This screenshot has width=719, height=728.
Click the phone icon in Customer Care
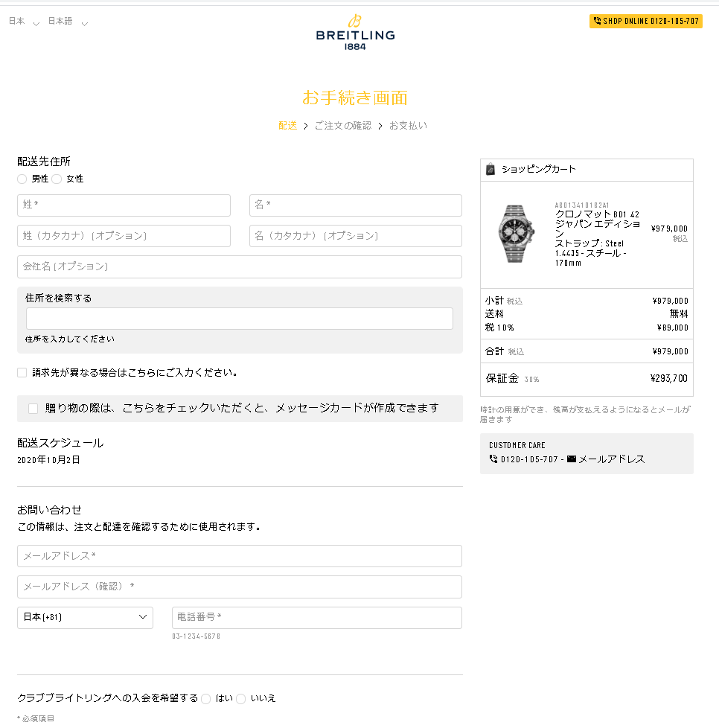(493, 459)
